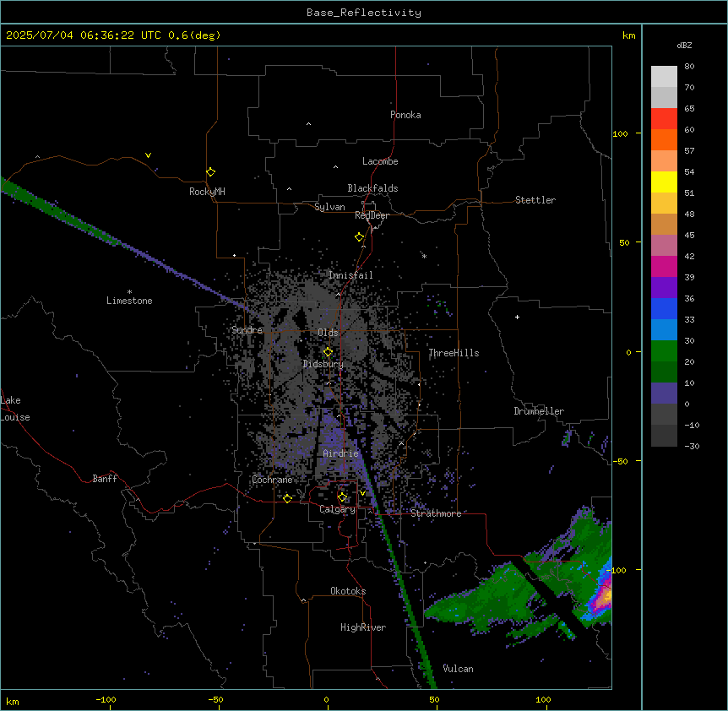Click the Stettler city label
728x711 pixels.
[535, 200]
